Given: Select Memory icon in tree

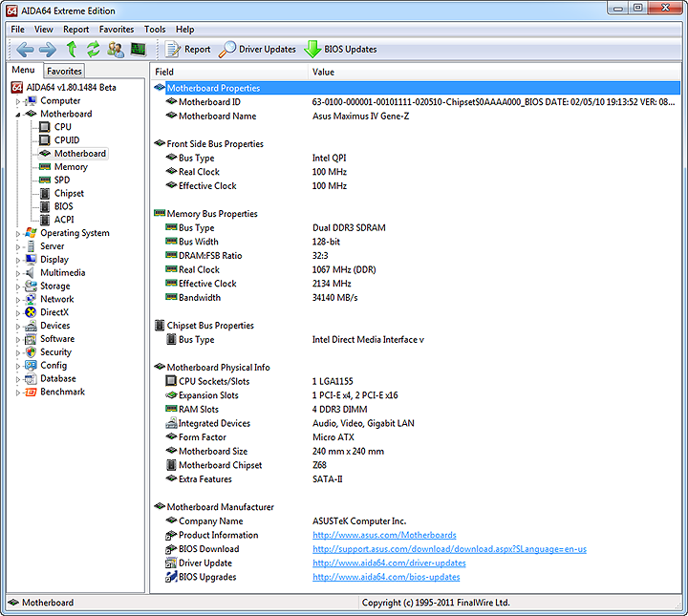Looking at the screenshot, I should click(x=44, y=166).
